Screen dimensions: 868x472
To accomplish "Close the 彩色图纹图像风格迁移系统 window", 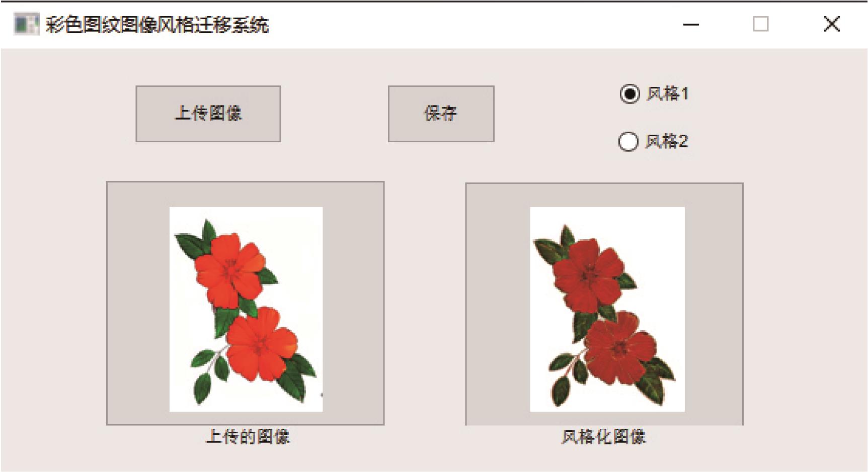I will [832, 24].
